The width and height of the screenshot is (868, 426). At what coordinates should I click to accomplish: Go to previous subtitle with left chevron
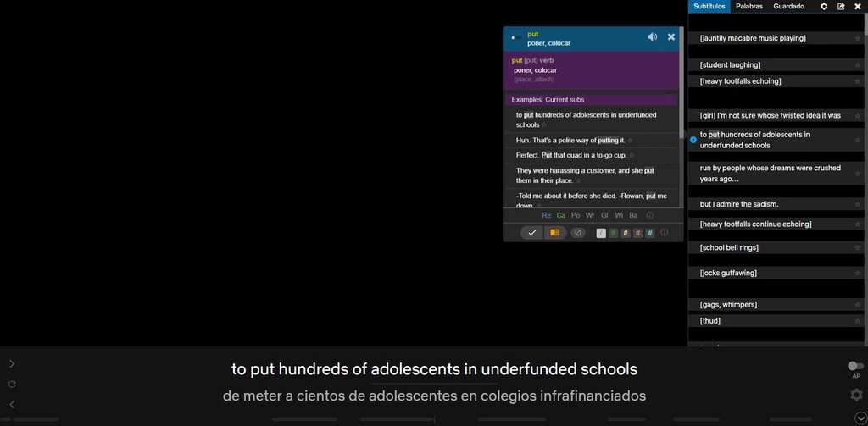pyautogui.click(x=12, y=405)
